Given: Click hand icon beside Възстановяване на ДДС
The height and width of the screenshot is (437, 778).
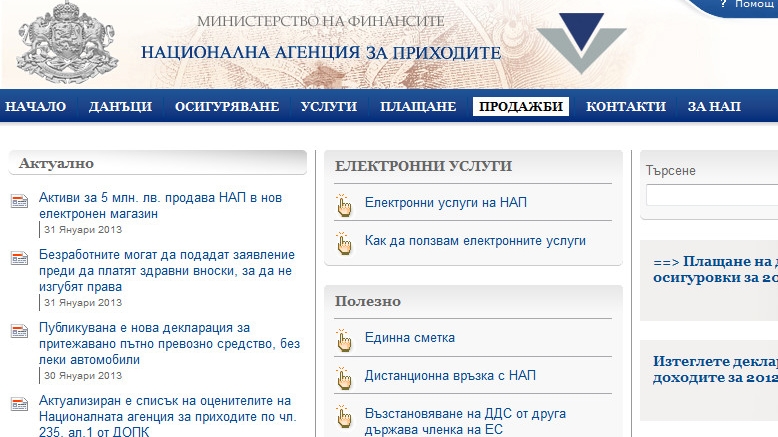Looking at the screenshot, I should (x=343, y=416).
